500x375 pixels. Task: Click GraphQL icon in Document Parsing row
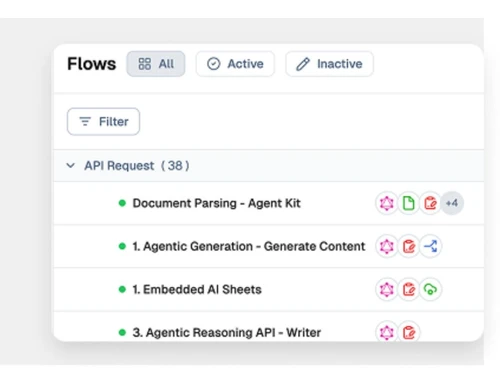[387, 203]
